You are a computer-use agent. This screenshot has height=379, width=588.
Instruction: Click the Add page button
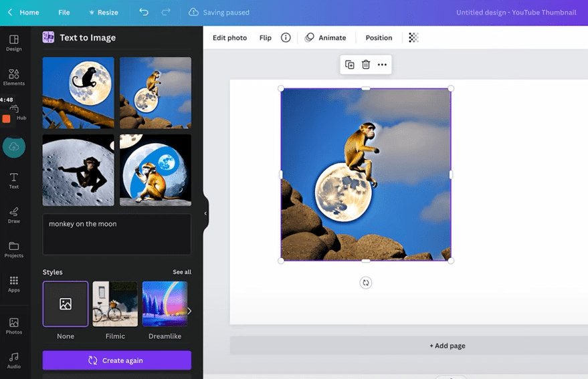[448, 346]
